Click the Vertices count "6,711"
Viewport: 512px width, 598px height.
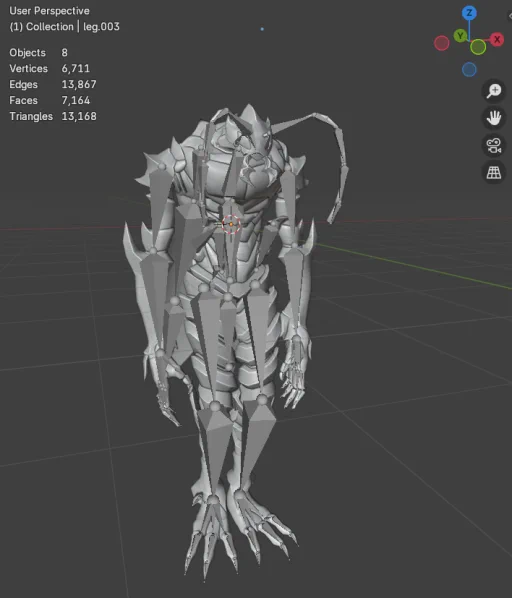click(x=75, y=69)
